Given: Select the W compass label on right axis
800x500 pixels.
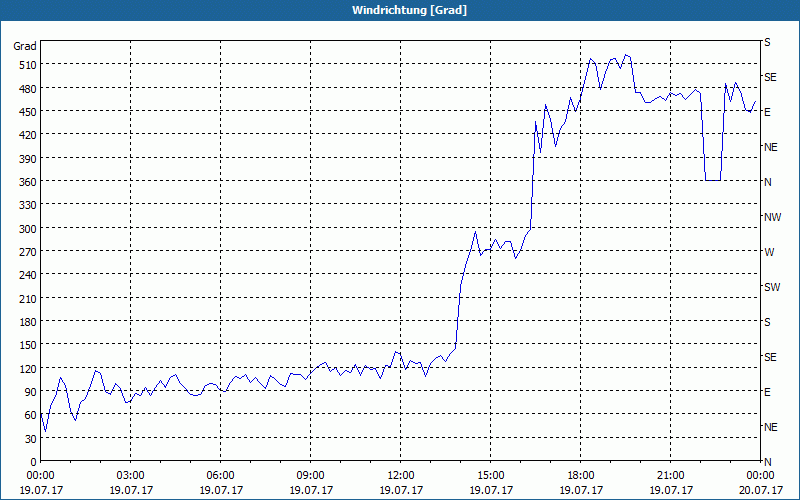Looking at the screenshot, I should point(769,252).
